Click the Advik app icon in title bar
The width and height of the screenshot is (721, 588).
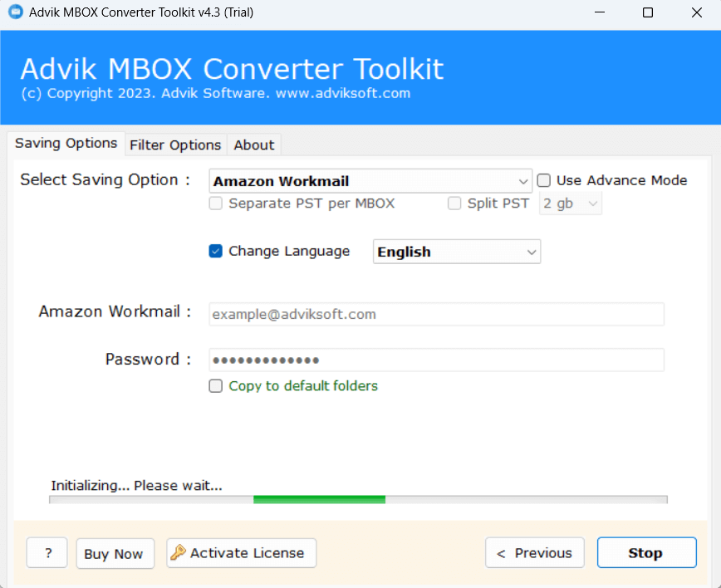16,12
